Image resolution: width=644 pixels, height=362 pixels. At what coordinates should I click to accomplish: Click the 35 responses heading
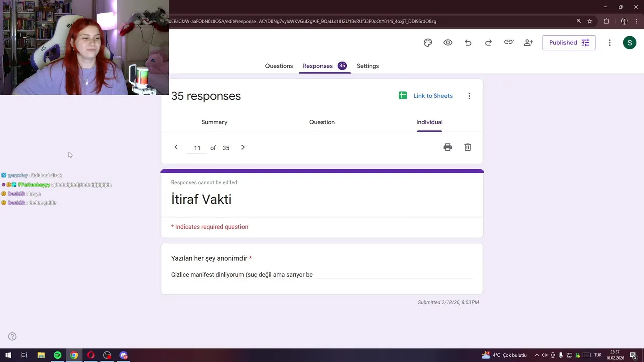click(x=206, y=96)
